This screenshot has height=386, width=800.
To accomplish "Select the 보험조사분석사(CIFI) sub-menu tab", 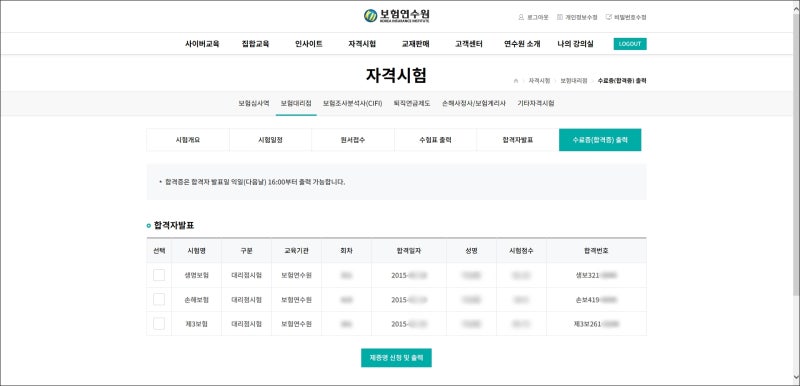I will pyautogui.click(x=353, y=103).
